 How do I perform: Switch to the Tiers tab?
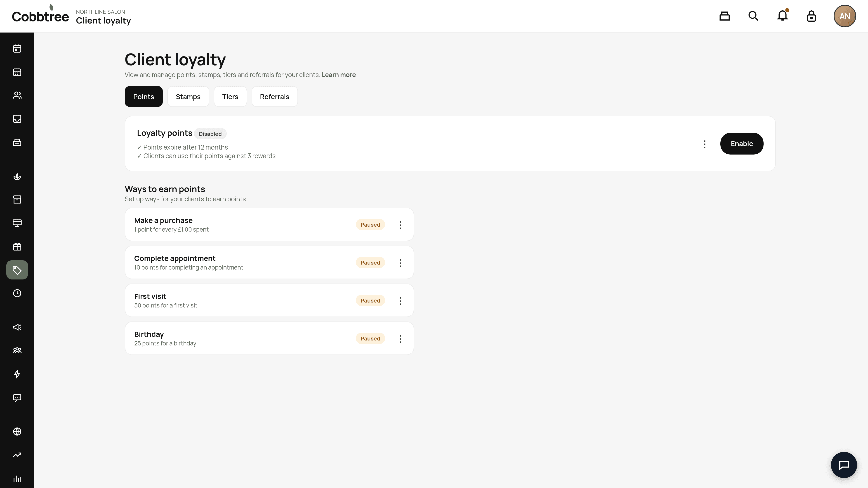[230, 97]
